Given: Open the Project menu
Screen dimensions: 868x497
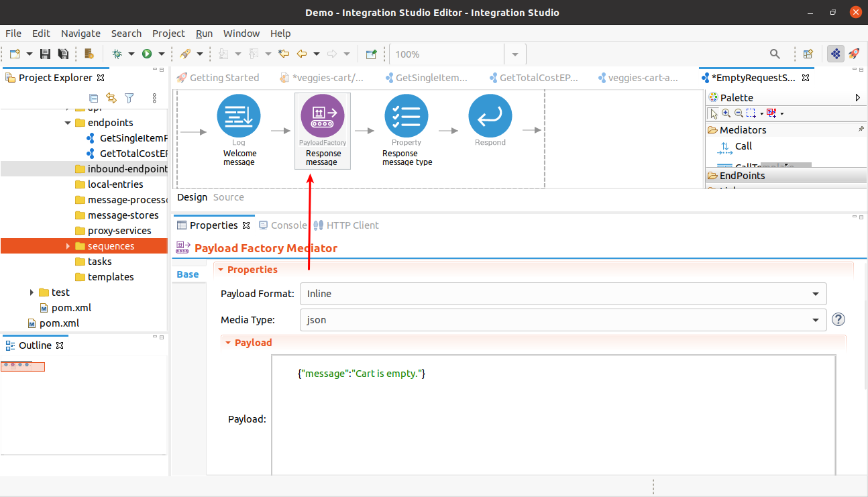Looking at the screenshot, I should (x=168, y=34).
